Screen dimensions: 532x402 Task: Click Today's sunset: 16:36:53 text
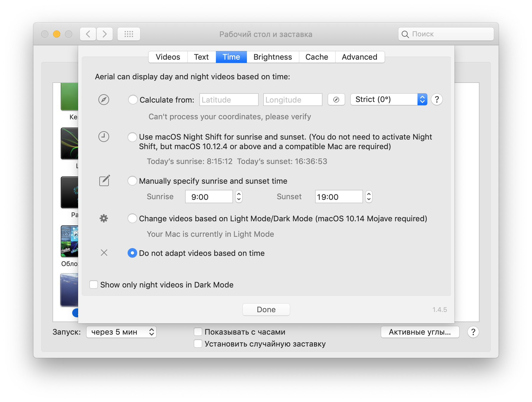pyautogui.click(x=282, y=161)
